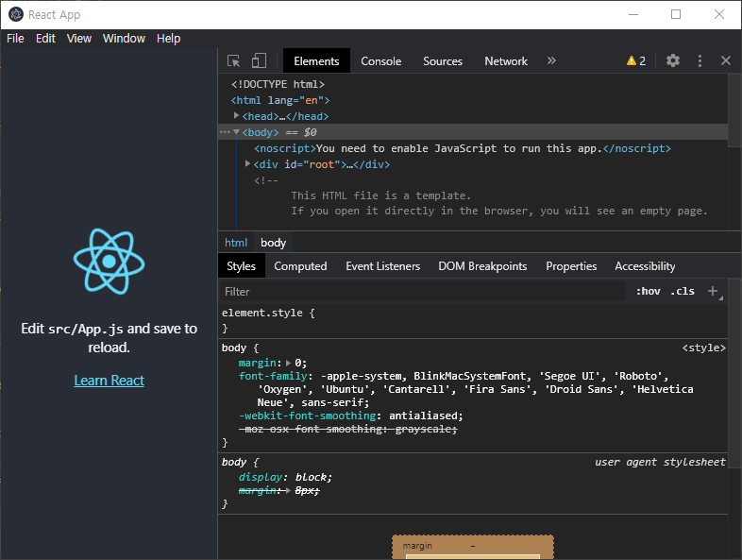The width and height of the screenshot is (742, 560).
Task: Click the <style> source link
Action: [703, 348]
